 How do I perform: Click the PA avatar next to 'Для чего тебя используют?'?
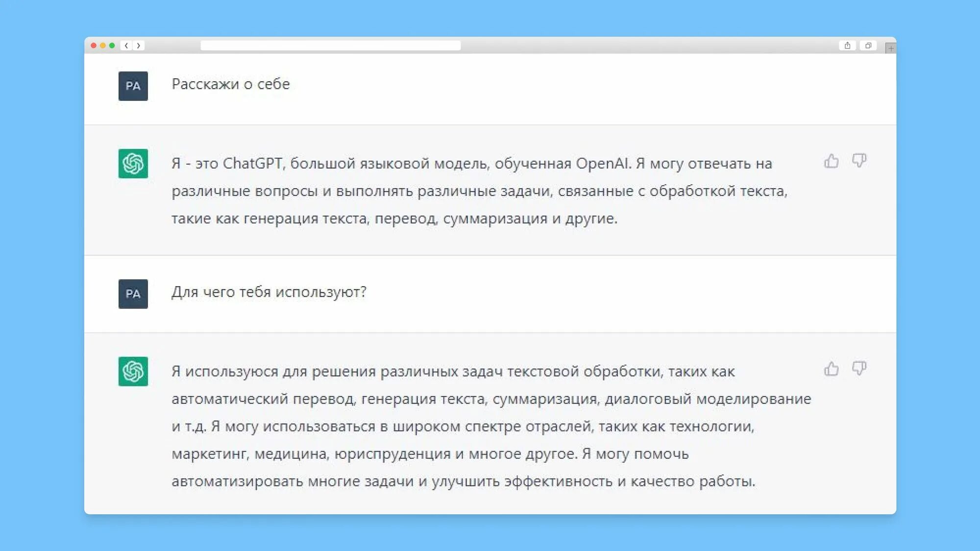133,294
